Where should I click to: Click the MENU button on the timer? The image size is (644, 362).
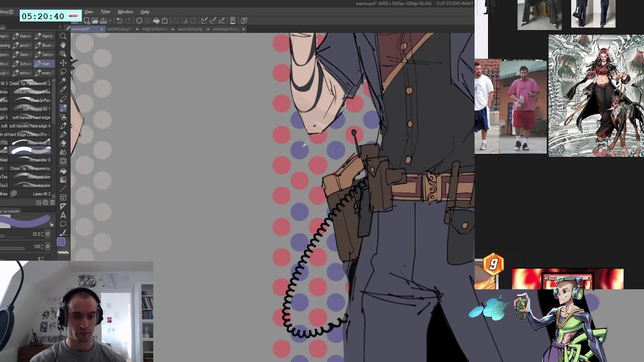(73, 16)
